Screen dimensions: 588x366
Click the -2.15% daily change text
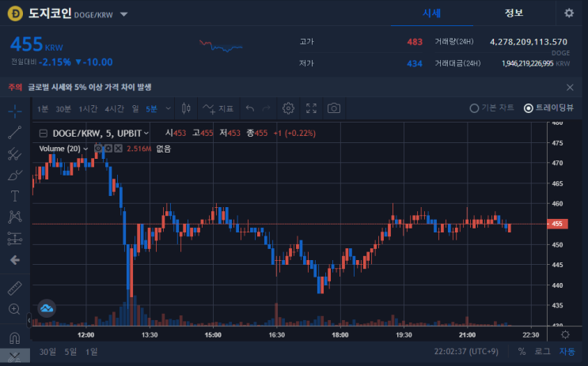coord(55,62)
